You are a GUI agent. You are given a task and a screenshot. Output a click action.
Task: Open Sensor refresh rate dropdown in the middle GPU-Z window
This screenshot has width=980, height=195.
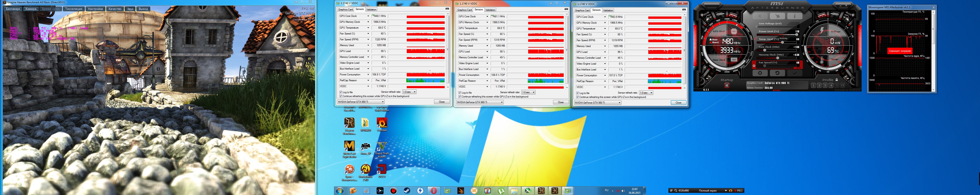coord(528,92)
